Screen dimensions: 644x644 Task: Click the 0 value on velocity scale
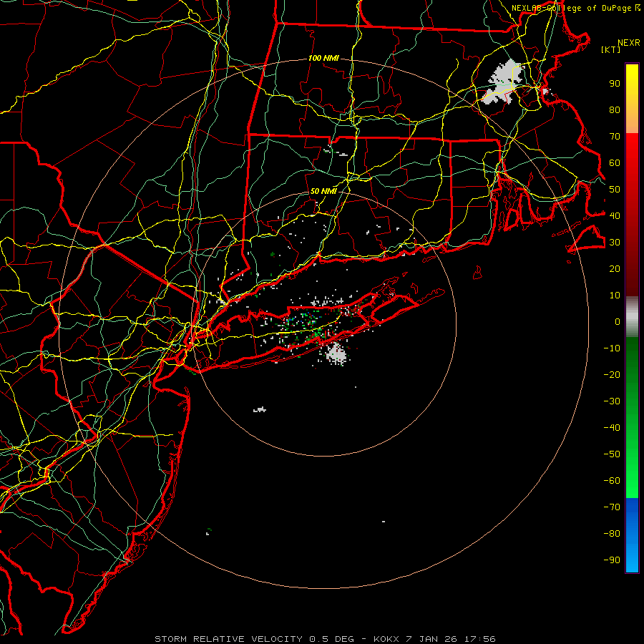(618, 321)
